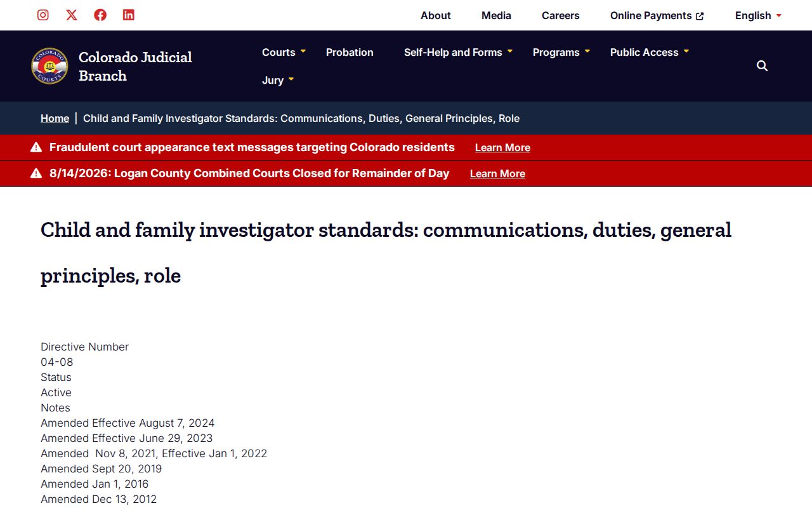Click Learn More for Logan County closure alert
Viewport: 812px width, 508px height.
[497, 173]
